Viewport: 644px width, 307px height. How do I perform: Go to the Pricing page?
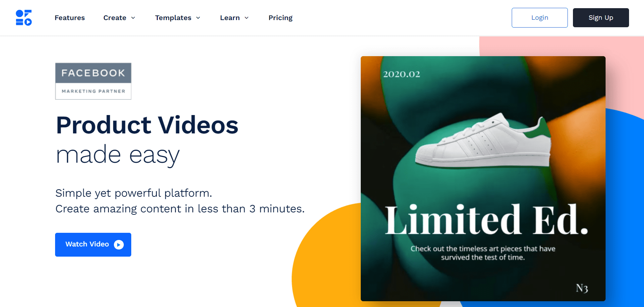(281, 18)
